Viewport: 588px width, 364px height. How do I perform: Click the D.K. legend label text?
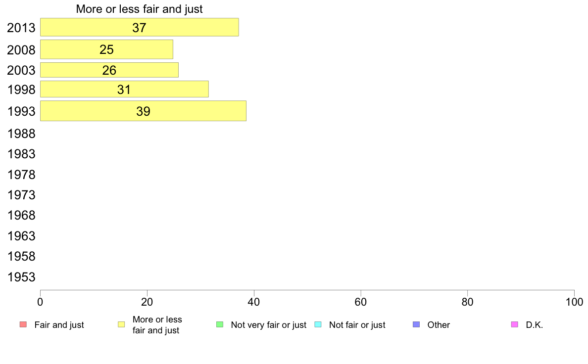point(535,325)
